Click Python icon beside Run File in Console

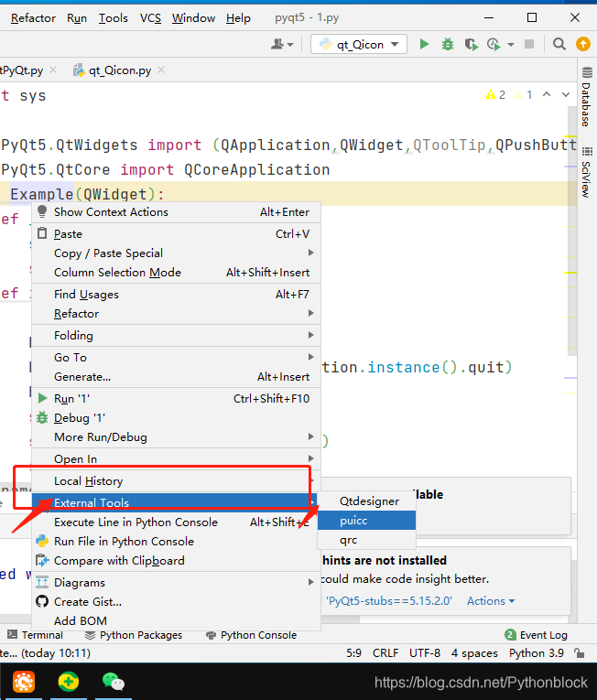point(42,541)
